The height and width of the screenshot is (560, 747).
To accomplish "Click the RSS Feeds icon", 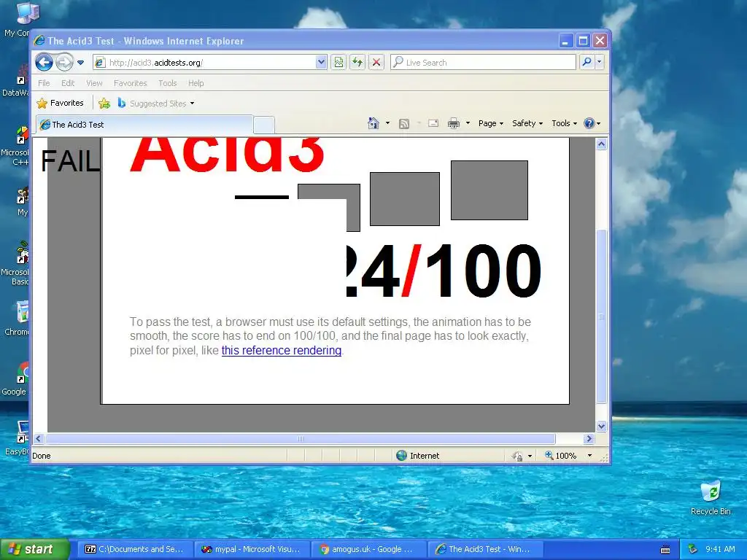I will 404,124.
